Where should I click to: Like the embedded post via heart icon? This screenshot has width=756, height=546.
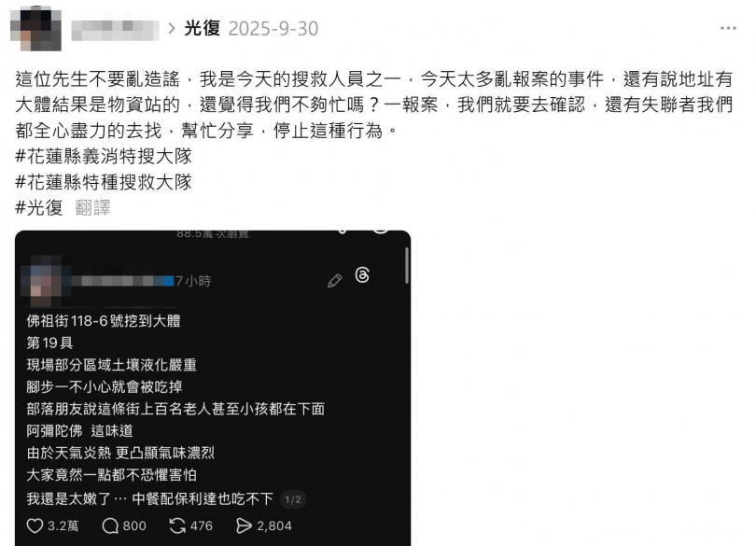pyautogui.click(x=35, y=525)
